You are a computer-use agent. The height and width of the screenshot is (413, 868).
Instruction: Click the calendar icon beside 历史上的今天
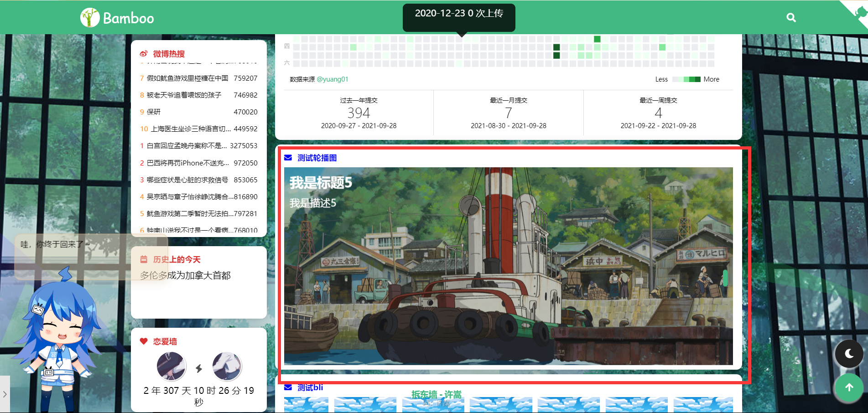point(144,259)
